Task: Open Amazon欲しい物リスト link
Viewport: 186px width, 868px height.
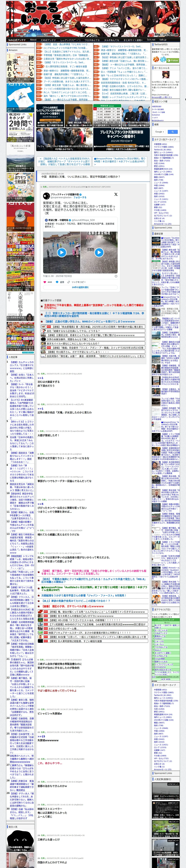Action: [x=162, y=97]
